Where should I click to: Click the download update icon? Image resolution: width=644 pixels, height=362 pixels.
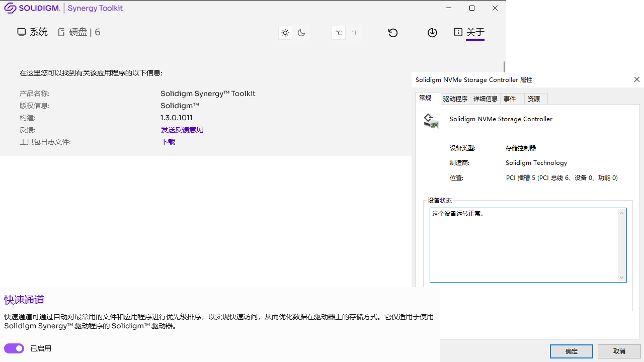click(x=432, y=33)
